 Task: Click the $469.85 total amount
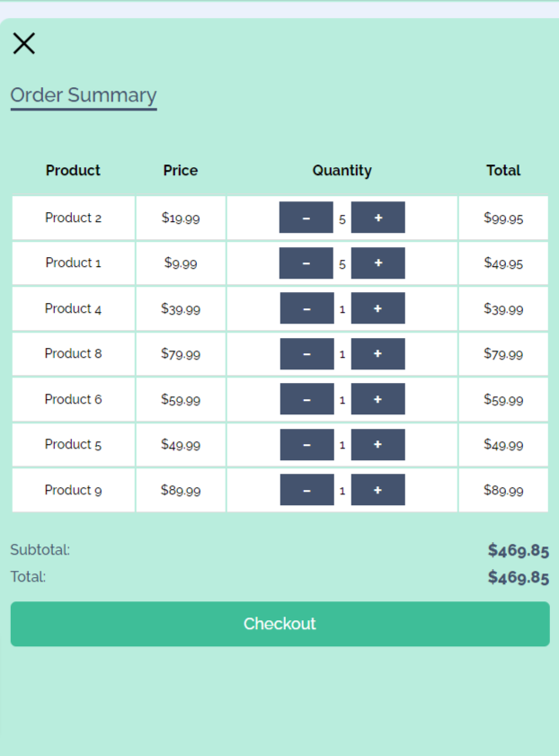pyautogui.click(x=518, y=577)
